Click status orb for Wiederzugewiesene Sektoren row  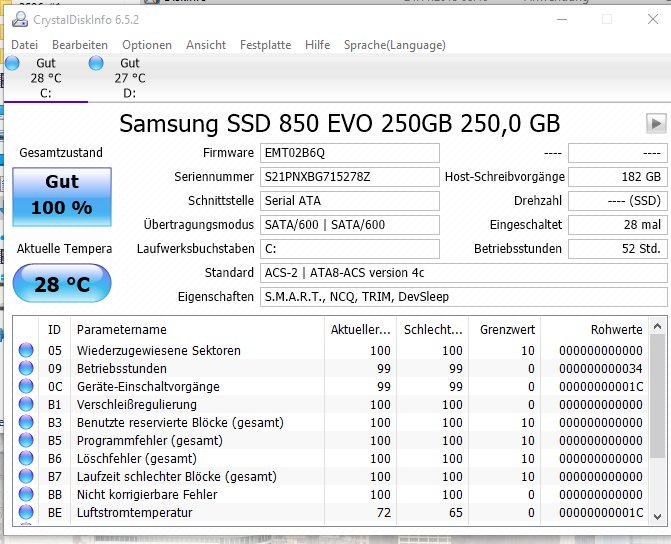[26, 350]
